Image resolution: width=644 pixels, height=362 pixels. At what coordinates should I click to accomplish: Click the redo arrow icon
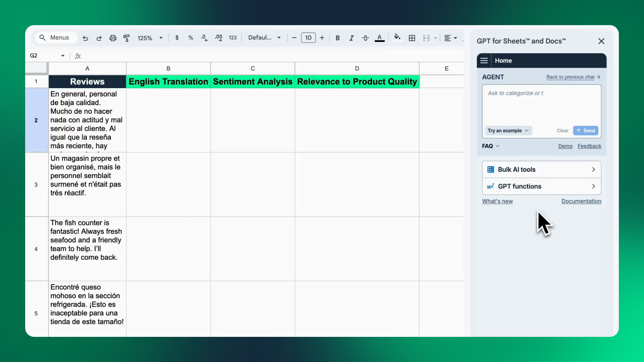click(99, 38)
